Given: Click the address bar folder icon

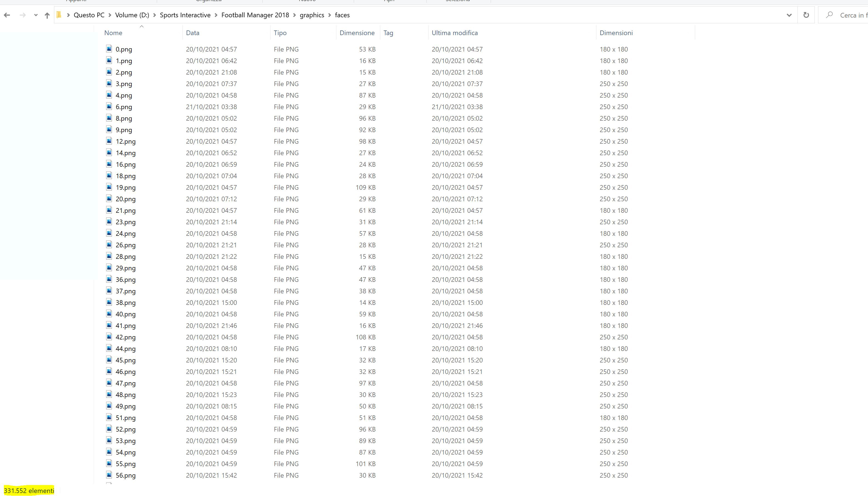Looking at the screenshot, I should coord(59,15).
